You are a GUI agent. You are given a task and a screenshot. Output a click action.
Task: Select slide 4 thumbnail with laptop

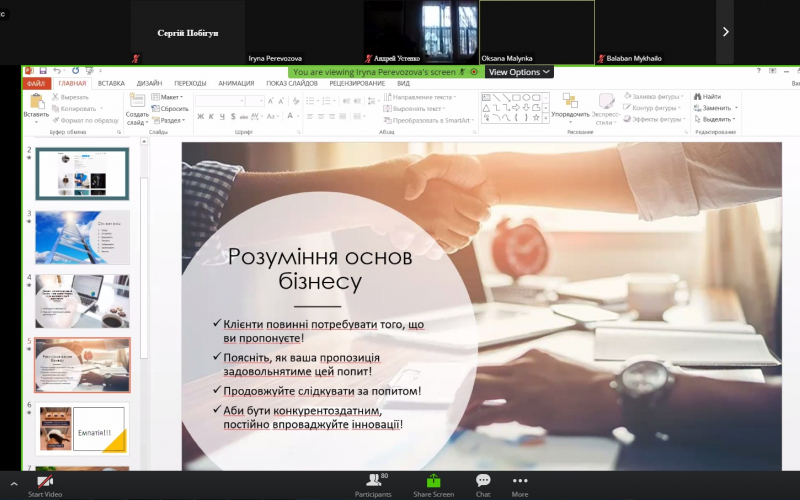point(82,301)
